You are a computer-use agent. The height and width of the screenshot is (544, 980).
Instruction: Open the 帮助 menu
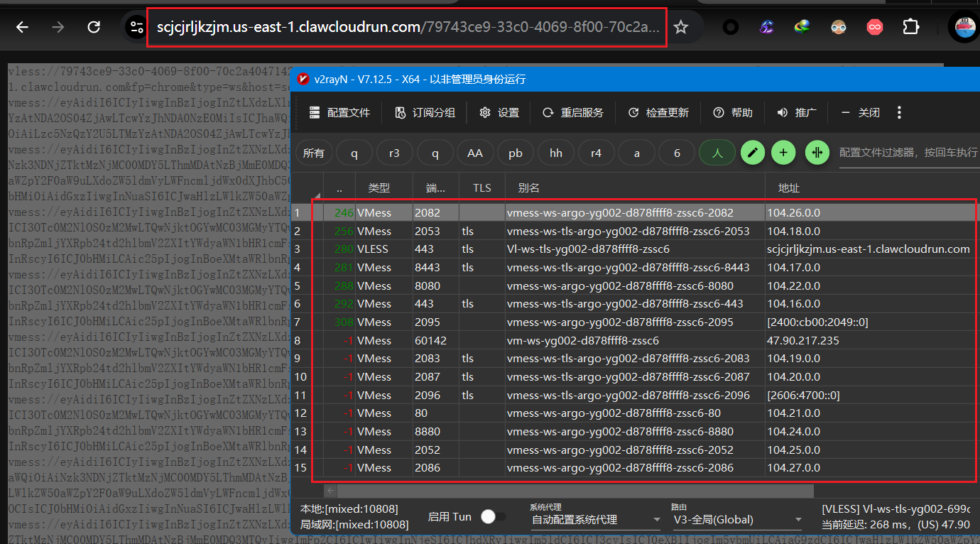[x=733, y=112]
